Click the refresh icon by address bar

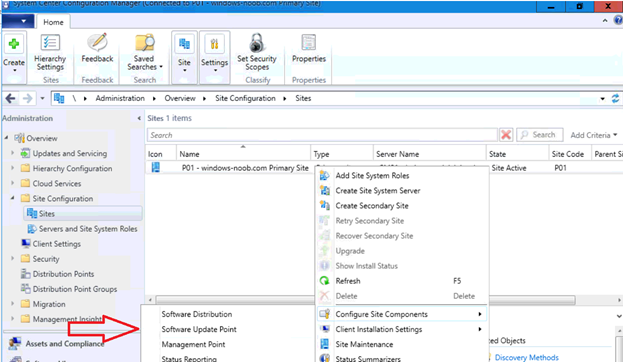click(615, 99)
